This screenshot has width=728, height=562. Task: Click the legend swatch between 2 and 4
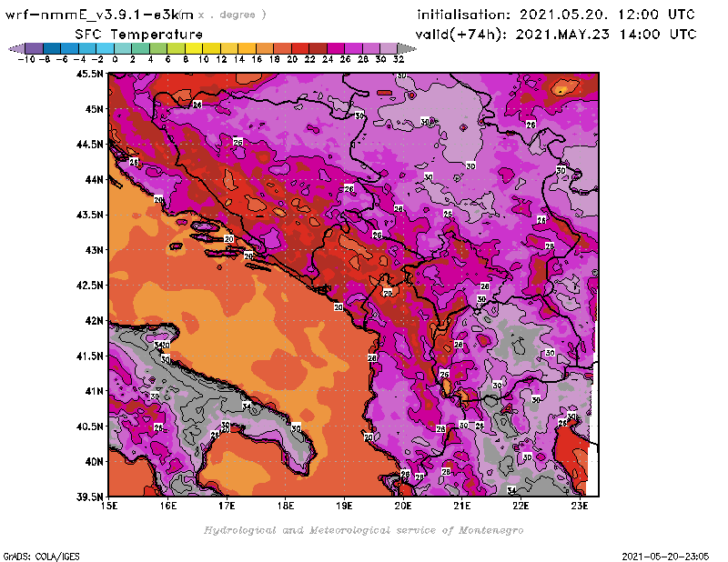tap(140, 48)
